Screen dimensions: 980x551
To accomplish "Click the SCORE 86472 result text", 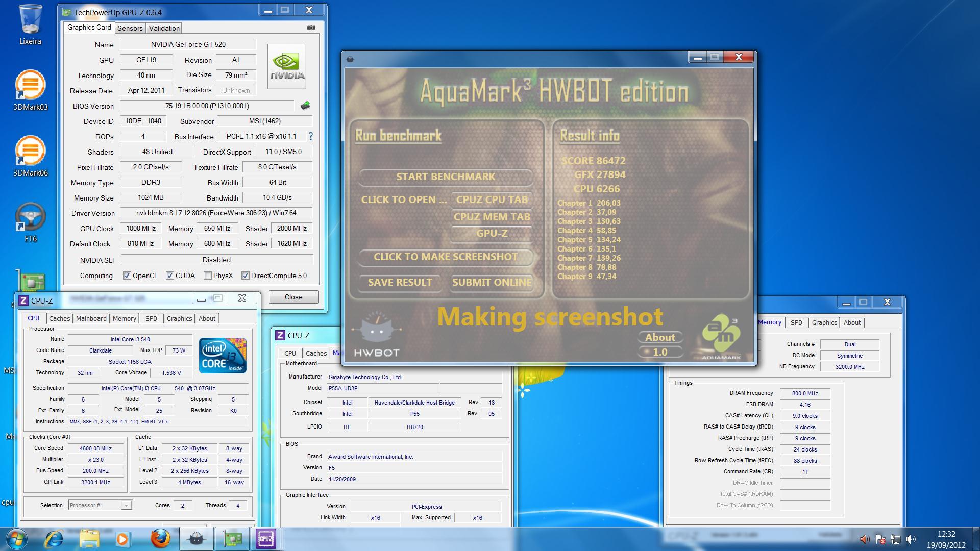I will [593, 161].
